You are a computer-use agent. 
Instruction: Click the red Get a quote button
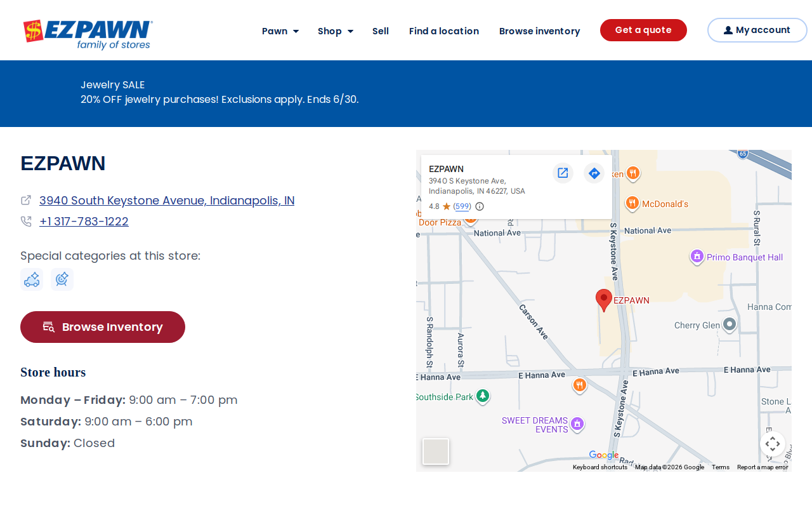643,30
